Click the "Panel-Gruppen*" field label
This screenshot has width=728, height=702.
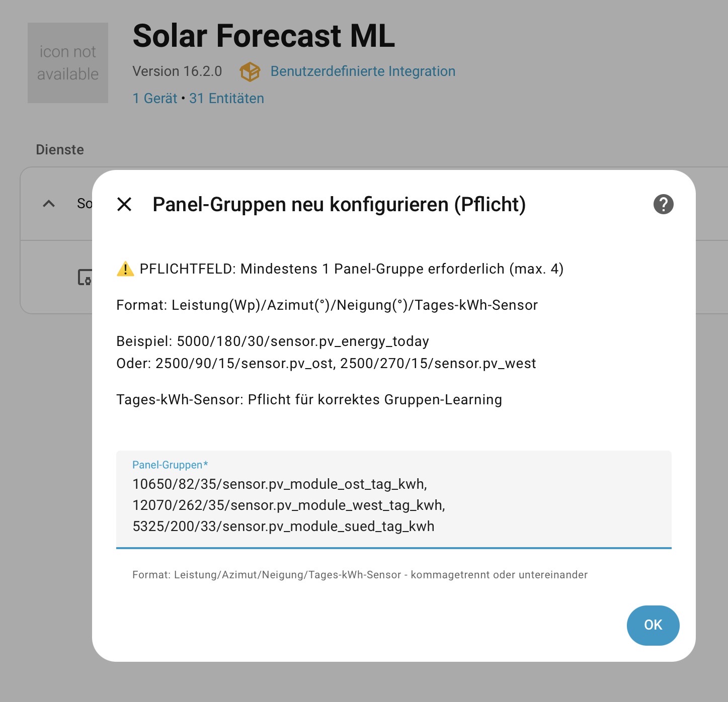point(170,465)
